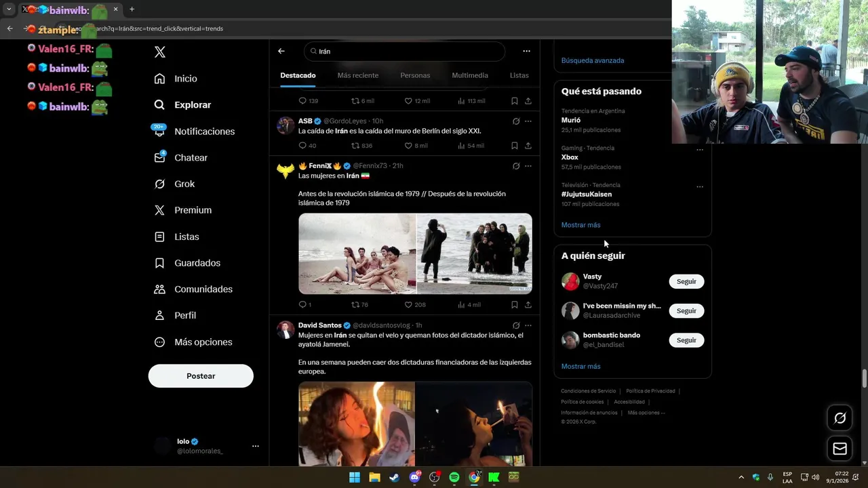
Task: Open Comunidades in the sidebar
Action: pyautogui.click(x=193, y=289)
